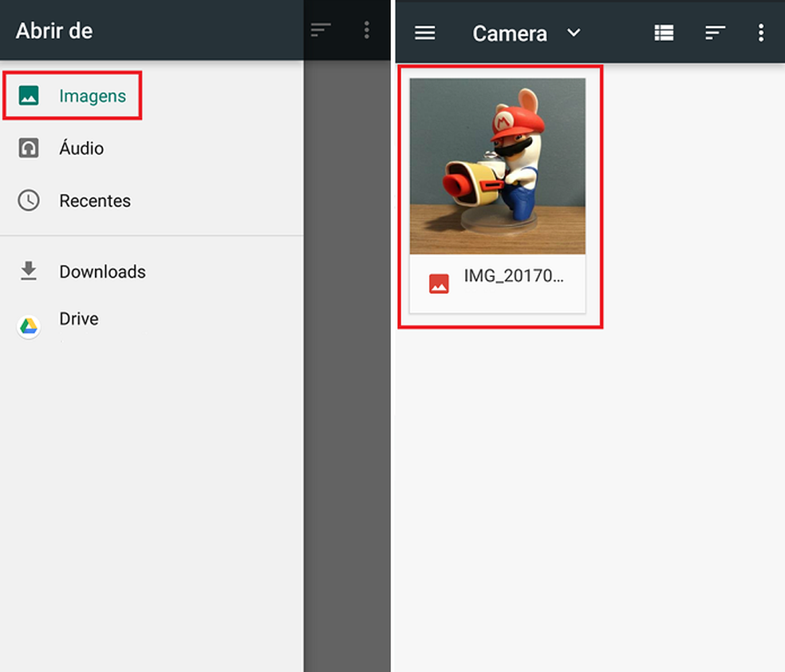Open three-dot overflow menu in Camera toolbar
This screenshot has height=672, width=785.
[760, 33]
